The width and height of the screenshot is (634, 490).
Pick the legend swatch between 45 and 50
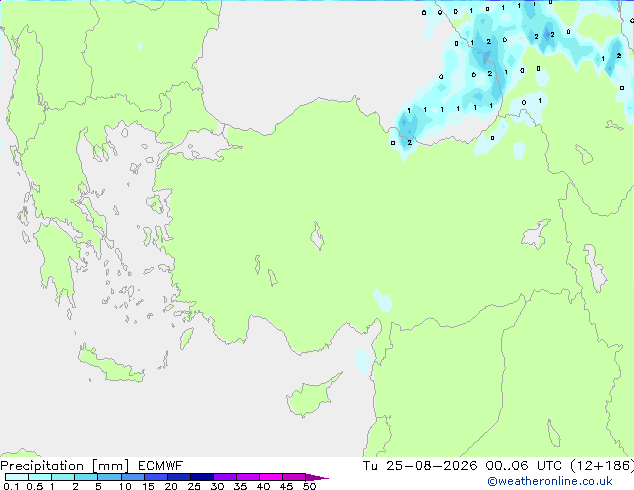click(x=294, y=477)
